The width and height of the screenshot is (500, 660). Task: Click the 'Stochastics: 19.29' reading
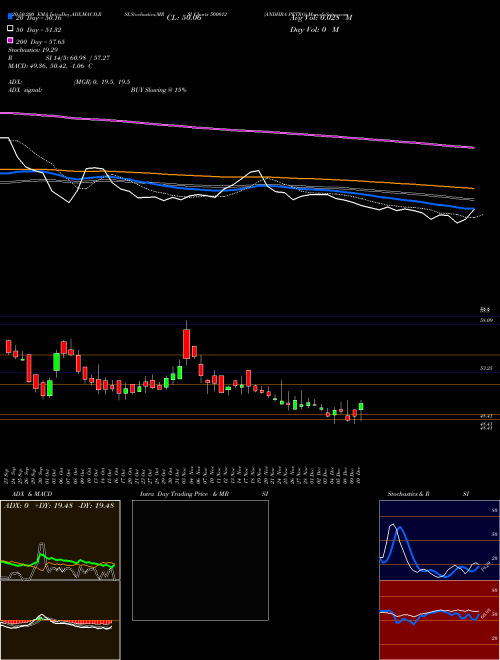[32, 50]
